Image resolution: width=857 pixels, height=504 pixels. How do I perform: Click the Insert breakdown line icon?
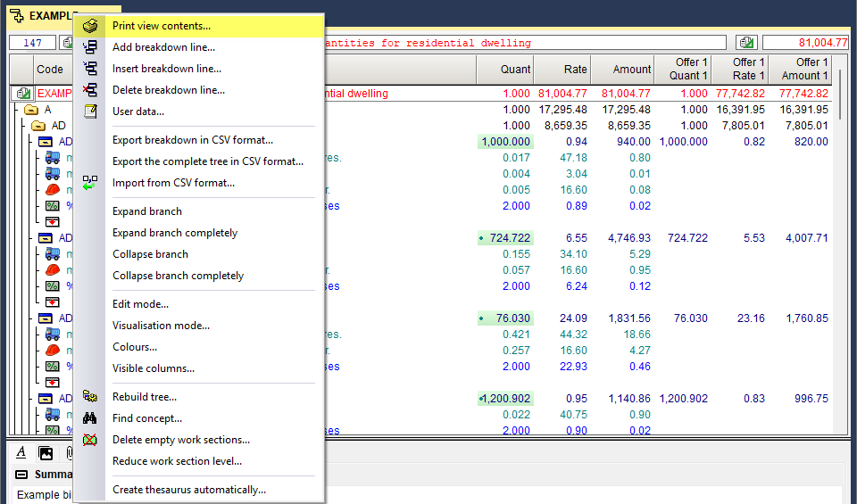[x=90, y=69]
